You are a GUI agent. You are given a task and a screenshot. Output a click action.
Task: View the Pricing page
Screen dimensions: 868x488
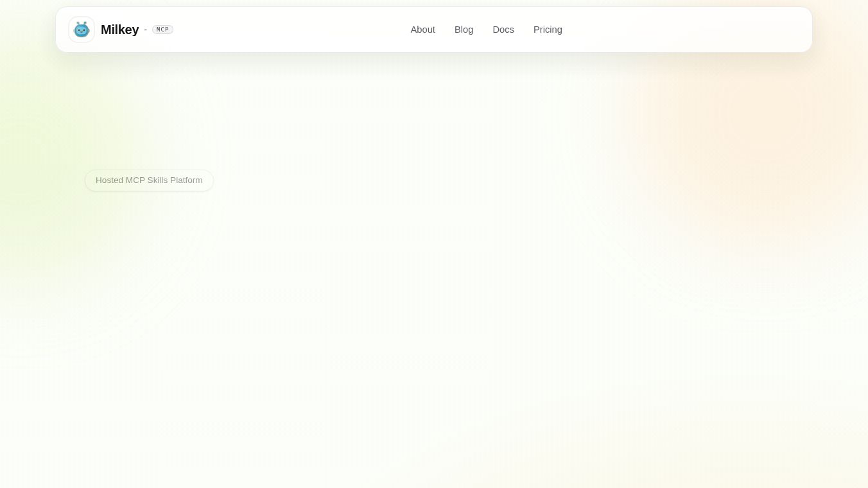click(x=548, y=30)
